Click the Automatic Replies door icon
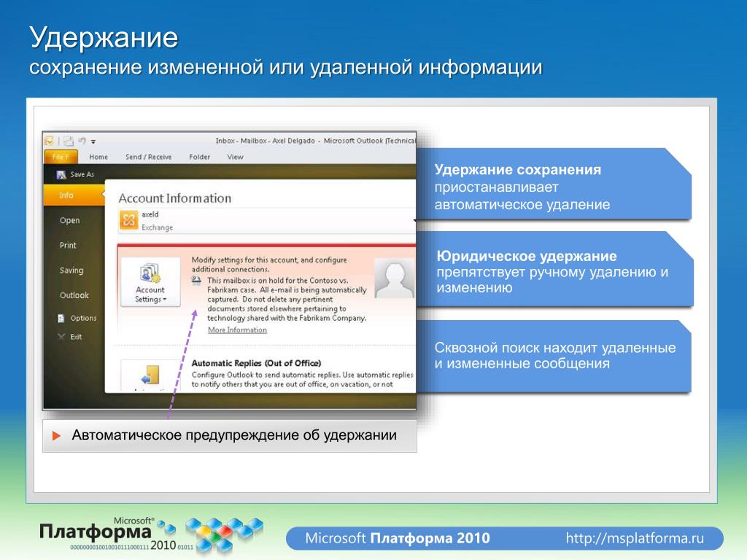 click(150, 375)
